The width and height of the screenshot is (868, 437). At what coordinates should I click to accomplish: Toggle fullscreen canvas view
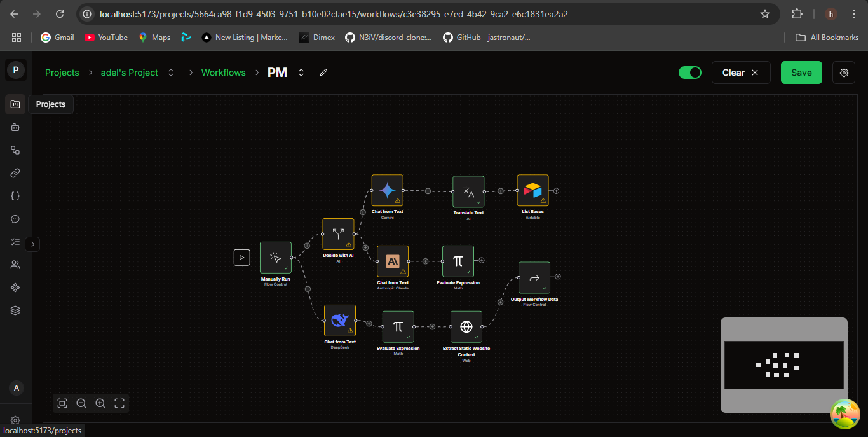(119, 403)
